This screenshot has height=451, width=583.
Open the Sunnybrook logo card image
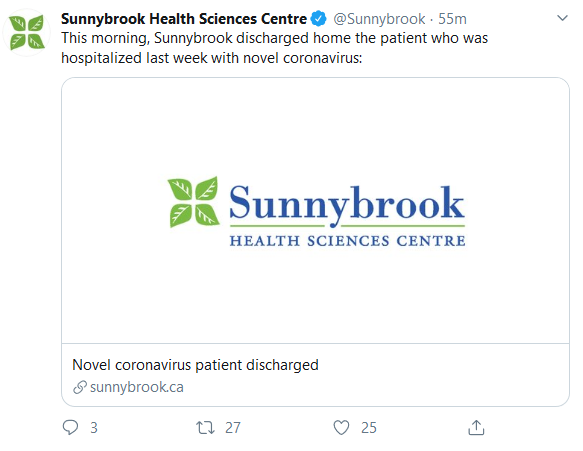tap(315, 211)
